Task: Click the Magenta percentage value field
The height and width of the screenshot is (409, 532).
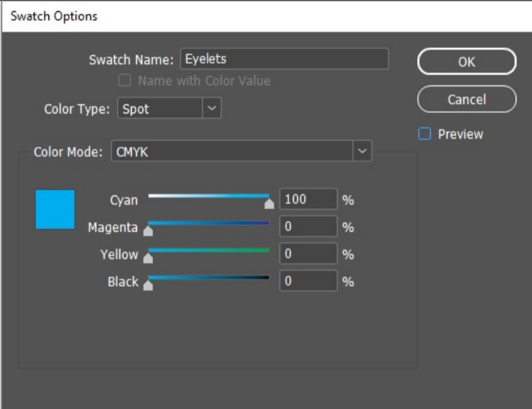Action: tap(309, 226)
